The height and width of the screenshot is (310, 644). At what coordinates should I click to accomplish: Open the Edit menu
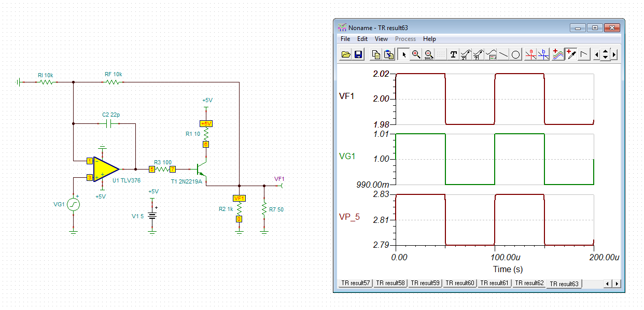pos(362,39)
